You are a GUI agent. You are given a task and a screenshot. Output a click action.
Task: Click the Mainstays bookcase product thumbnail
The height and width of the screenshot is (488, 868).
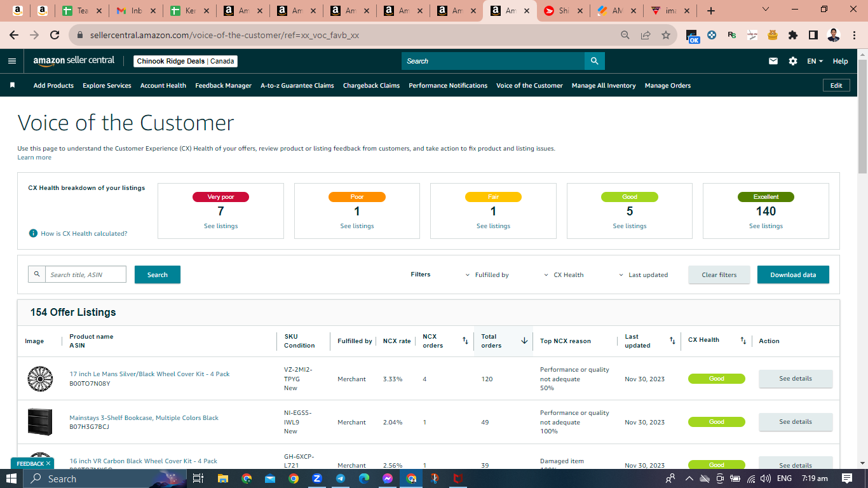coord(40,422)
